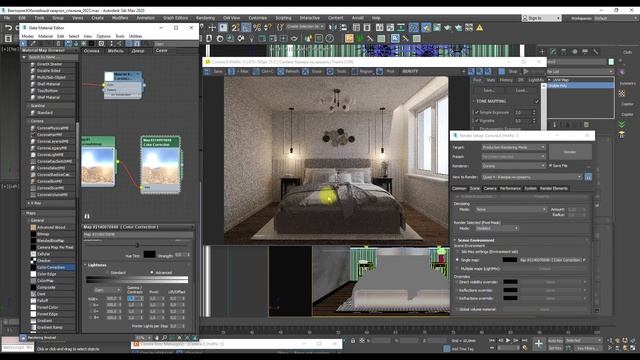Open the Create tab plus icon in command panel
The width and height of the screenshot is (640, 360).
(542, 52)
